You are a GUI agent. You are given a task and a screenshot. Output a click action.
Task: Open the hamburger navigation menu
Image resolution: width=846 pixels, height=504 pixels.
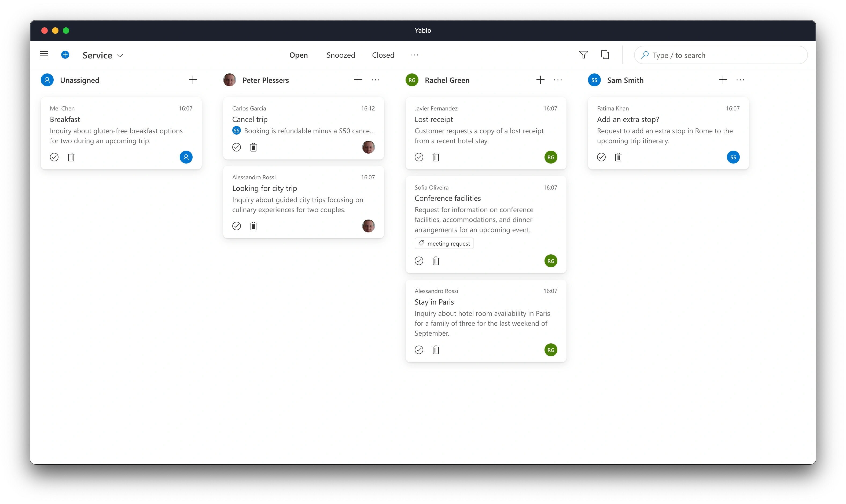(44, 55)
